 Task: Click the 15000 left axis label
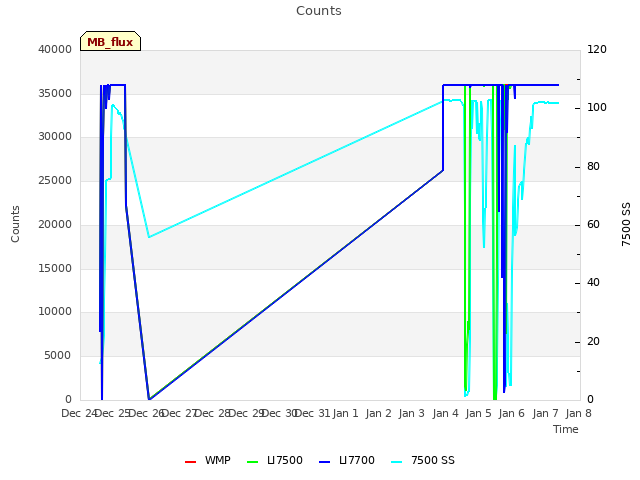(55, 268)
